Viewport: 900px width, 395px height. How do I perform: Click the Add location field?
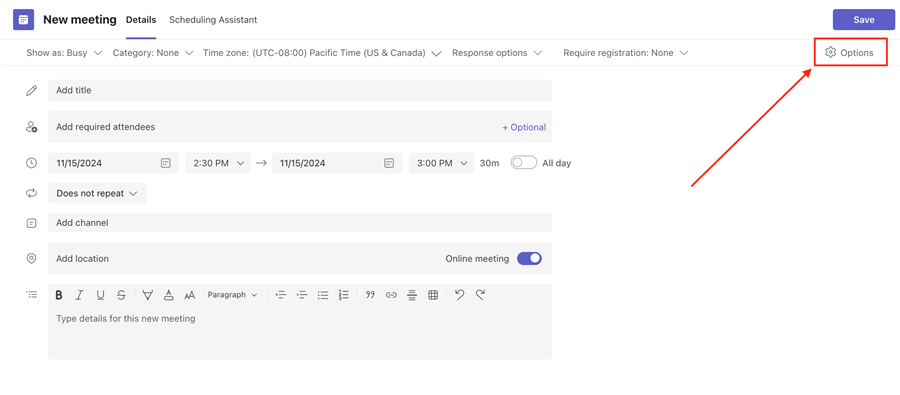(300, 259)
